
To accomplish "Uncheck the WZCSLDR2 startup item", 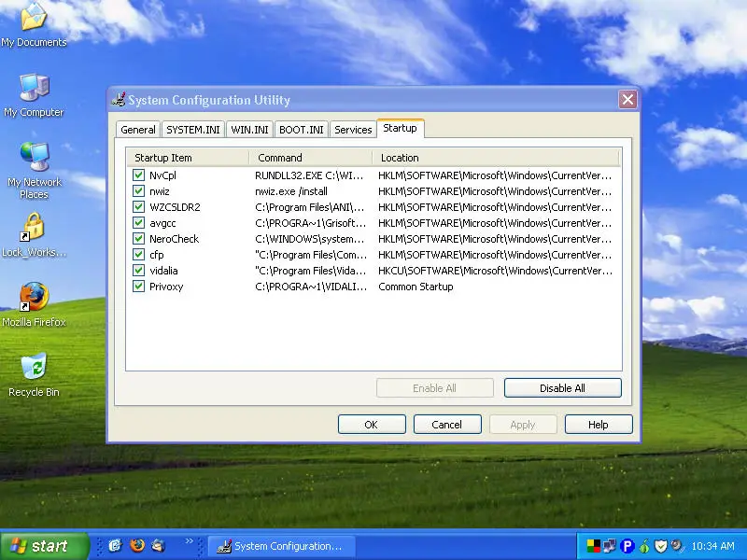I will point(138,206).
